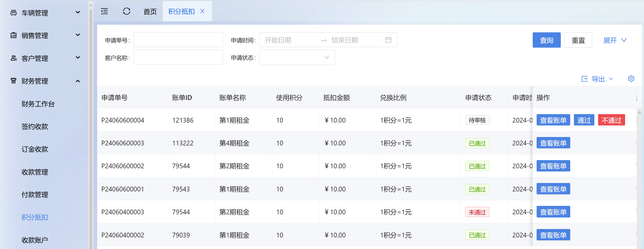Open the 申请状态 dropdown
This screenshot has height=249, width=644.
[297, 57]
